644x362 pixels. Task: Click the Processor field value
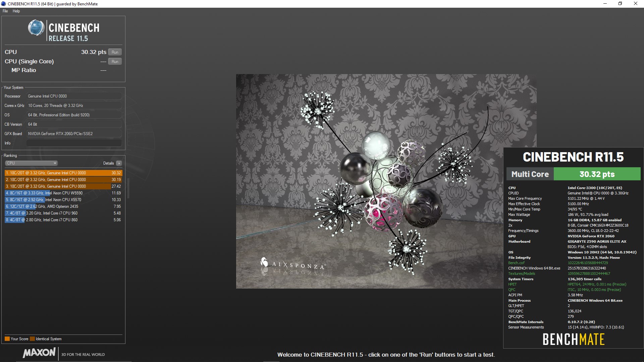(x=74, y=96)
